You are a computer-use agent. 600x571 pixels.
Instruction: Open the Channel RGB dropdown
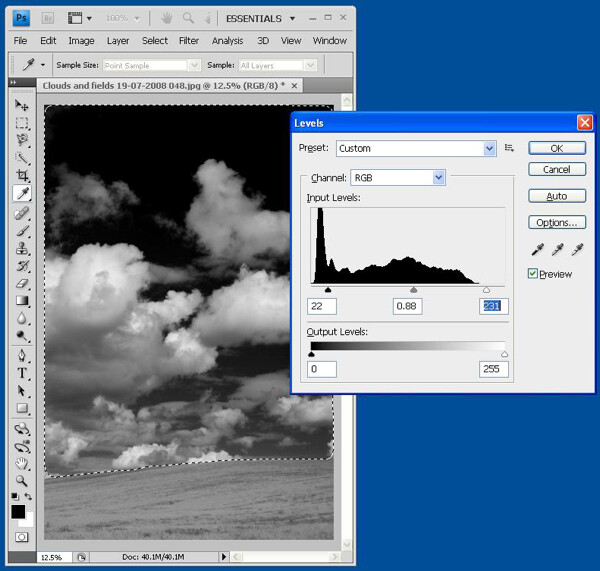click(x=398, y=178)
